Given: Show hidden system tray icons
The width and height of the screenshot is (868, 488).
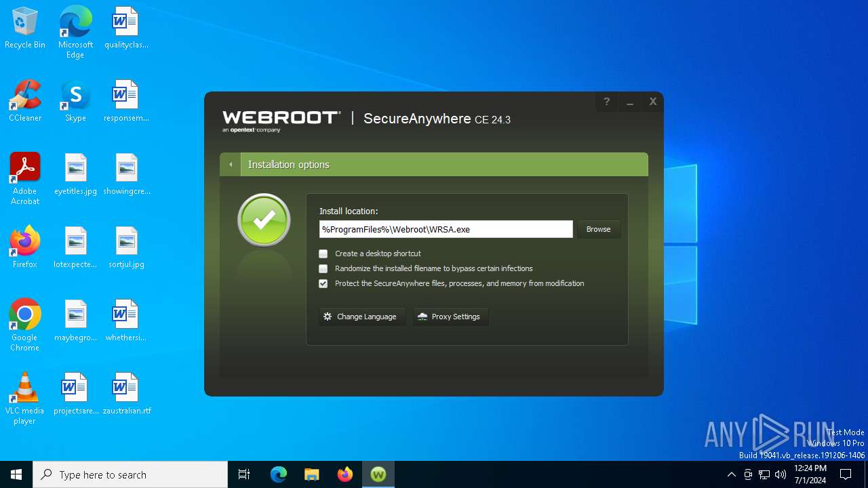Looking at the screenshot, I should (731, 474).
